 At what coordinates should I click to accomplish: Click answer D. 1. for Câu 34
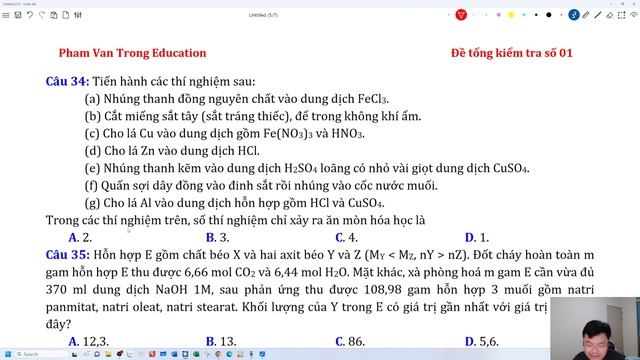[476, 237]
